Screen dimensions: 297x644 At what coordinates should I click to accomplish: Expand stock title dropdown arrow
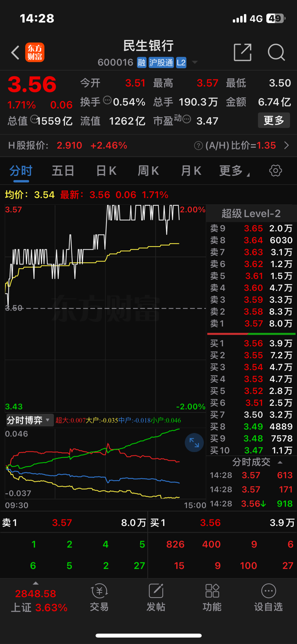coord(195,63)
